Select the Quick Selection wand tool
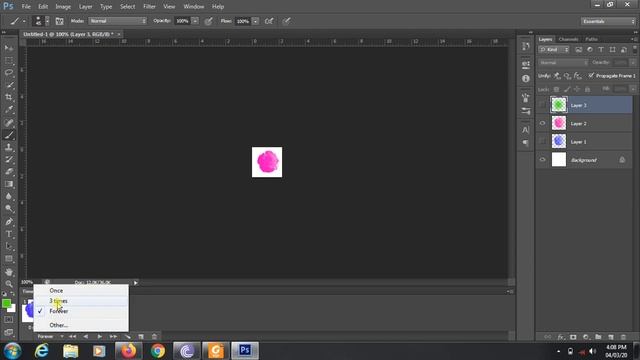 tap(9, 85)
